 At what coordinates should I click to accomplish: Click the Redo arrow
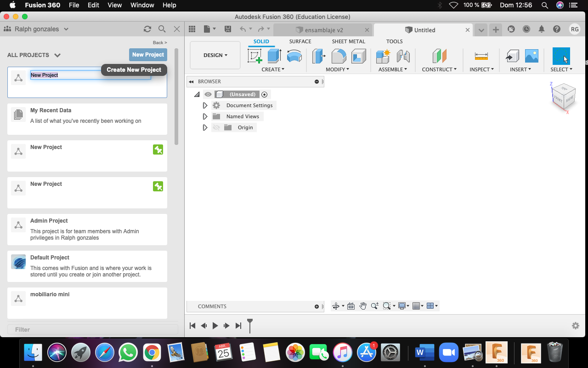261,29
